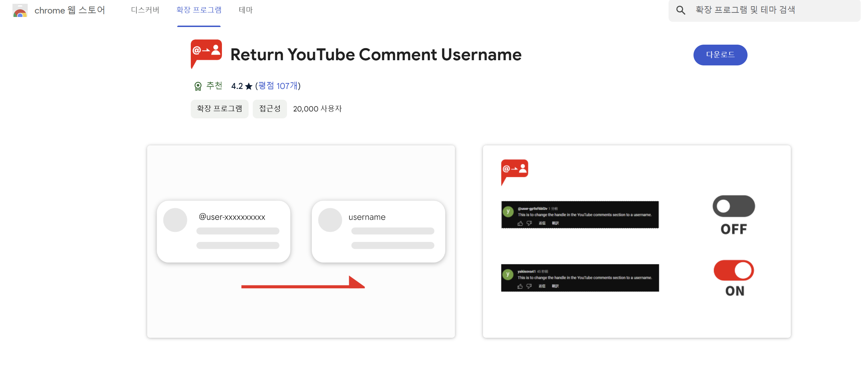Click the Return YouTube Comment Username heading
The width and height of the screenshot is (868, 389).
pos(376,55)
